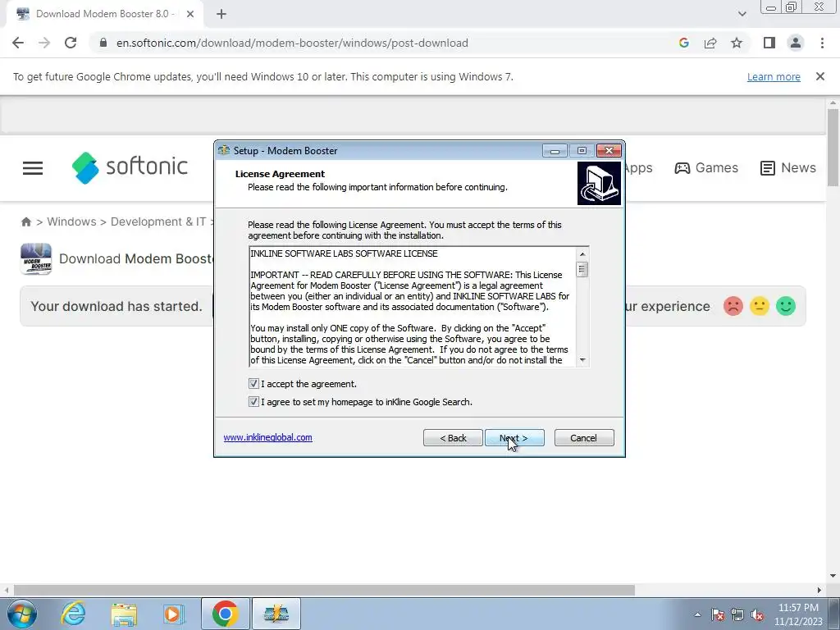Open the network tray icon
Screen dimensions: 840x630
pos(737,614)
